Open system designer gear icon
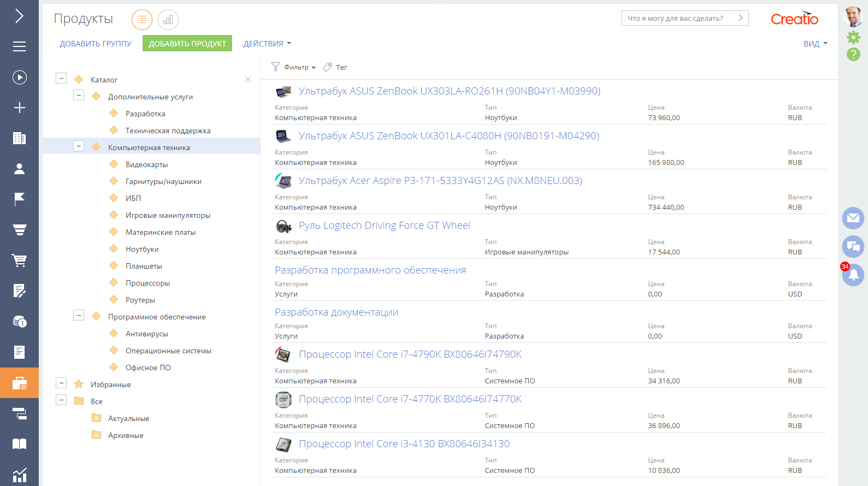Image resolution: width=868 pixels, height=486 pixels. click(853, 37)
